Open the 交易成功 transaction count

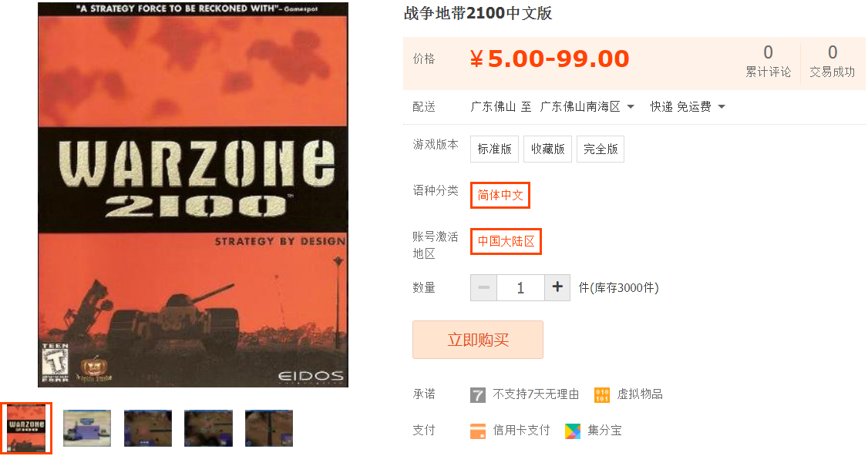832,62
